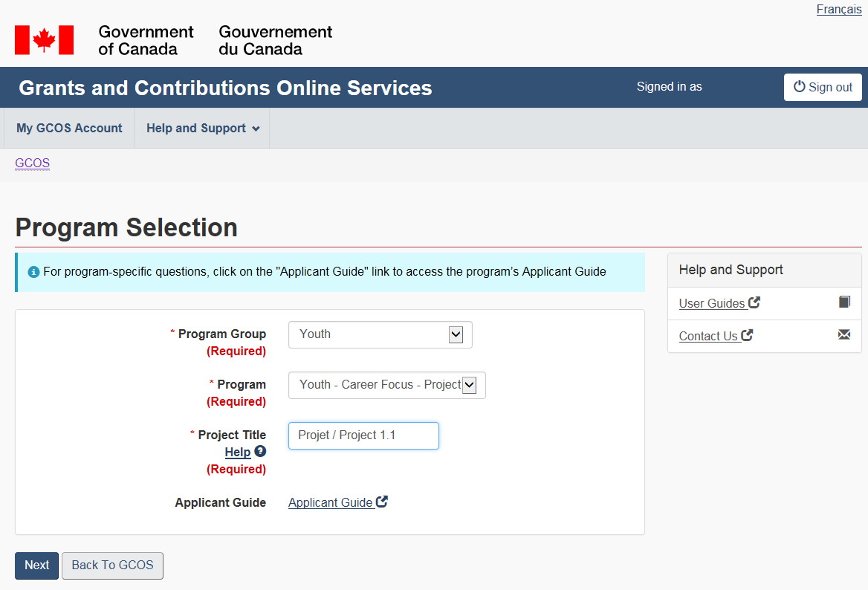
Task: Switch language to Français
Action: [x=838, y=10]
